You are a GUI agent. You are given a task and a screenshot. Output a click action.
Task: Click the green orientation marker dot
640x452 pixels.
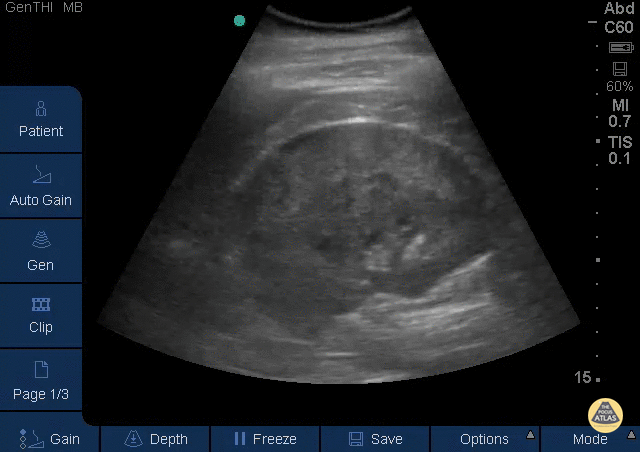[240, 20]
